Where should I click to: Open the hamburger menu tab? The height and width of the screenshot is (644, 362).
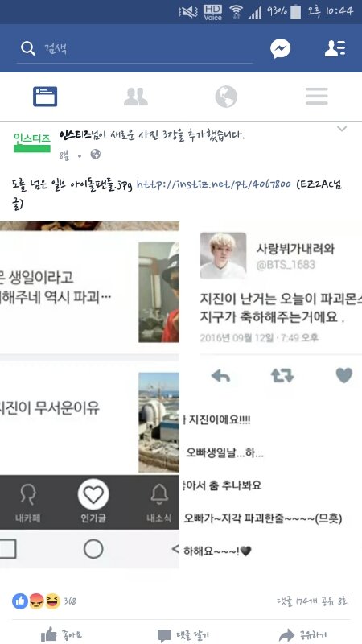pos(316,97)
